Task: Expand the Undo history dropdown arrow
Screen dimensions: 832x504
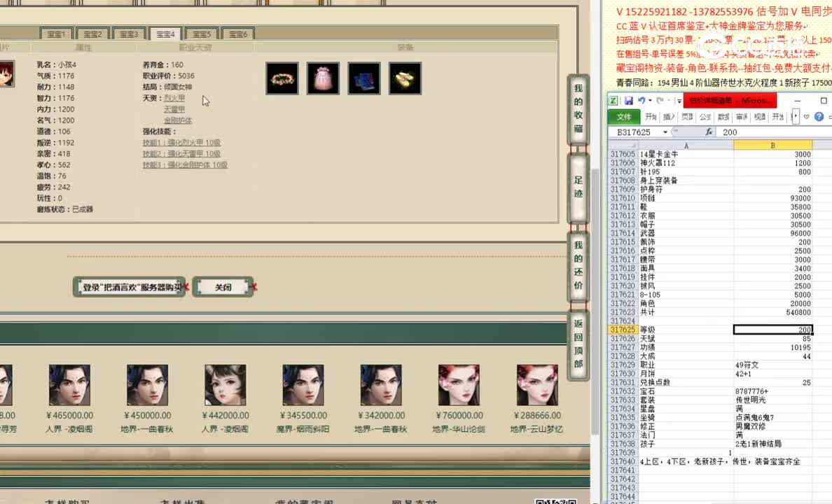Action: pos(650,99)
